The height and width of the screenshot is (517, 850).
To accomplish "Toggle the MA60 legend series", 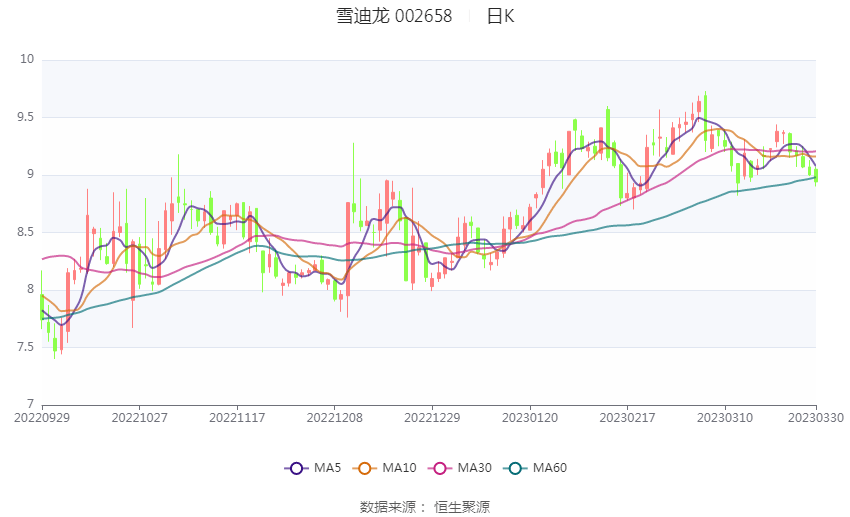I will [x=535, y=468].
